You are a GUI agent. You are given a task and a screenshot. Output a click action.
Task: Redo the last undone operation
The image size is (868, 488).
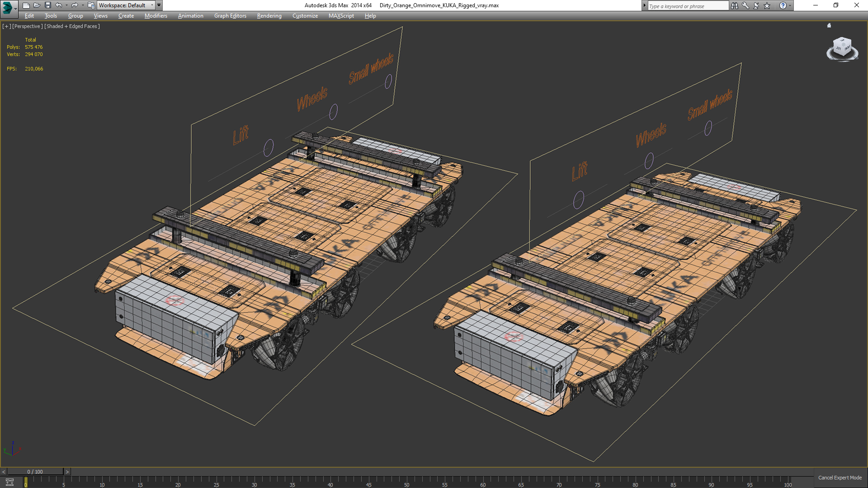point(75,5)
